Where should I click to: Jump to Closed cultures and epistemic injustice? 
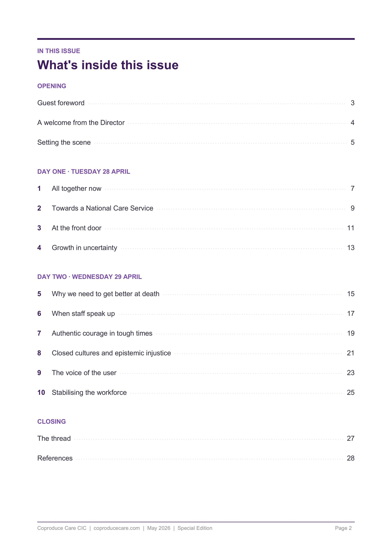pyautogui.click(x=196, y=353)
